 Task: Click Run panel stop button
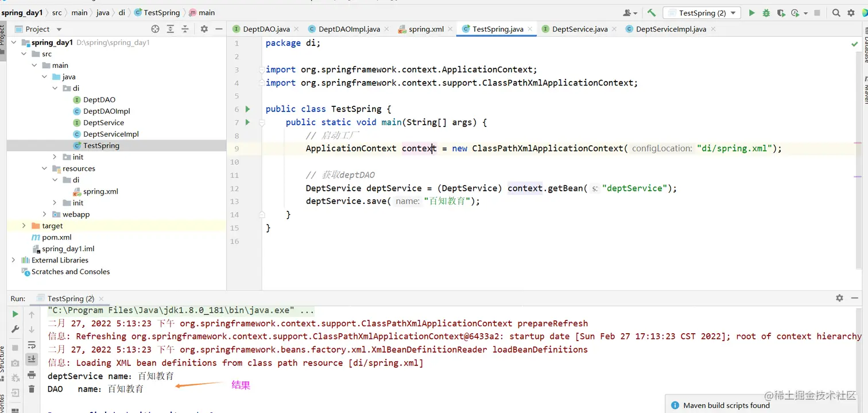15,348
